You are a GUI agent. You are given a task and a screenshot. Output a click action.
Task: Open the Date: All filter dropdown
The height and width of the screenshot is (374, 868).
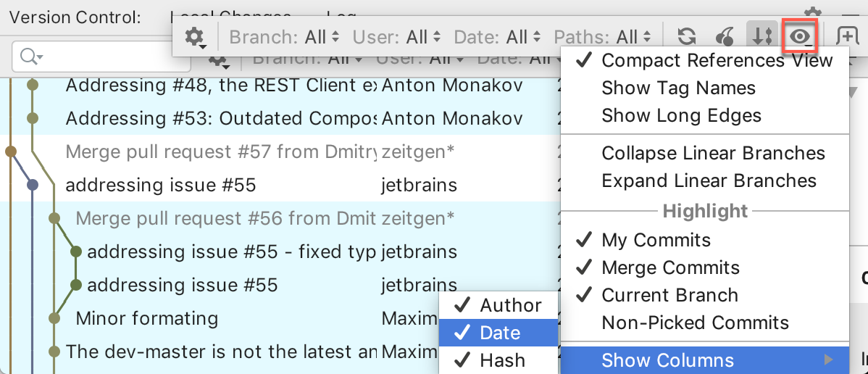[498, 37]
